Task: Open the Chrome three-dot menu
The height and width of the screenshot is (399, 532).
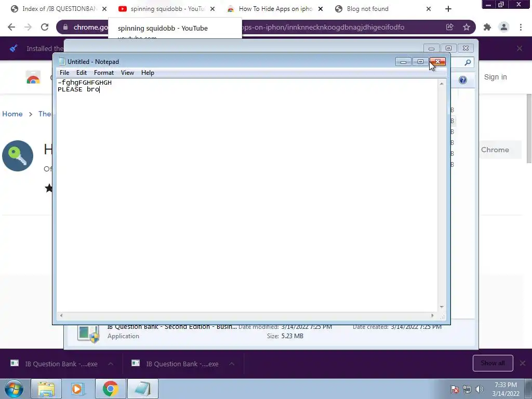Action: tap(521, 27)
